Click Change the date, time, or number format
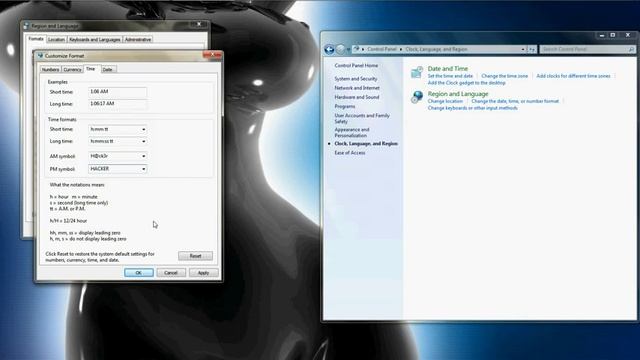640x360 pixels. (515, 101)
